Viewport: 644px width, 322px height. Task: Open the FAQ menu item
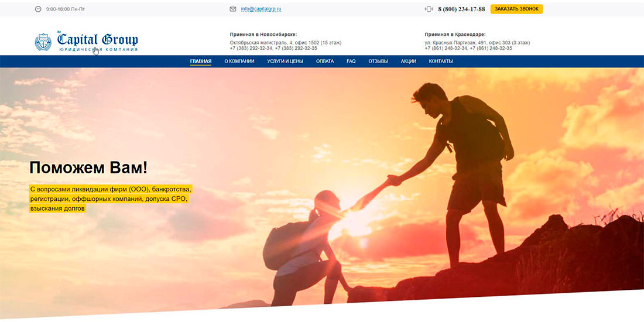(351, 61)
